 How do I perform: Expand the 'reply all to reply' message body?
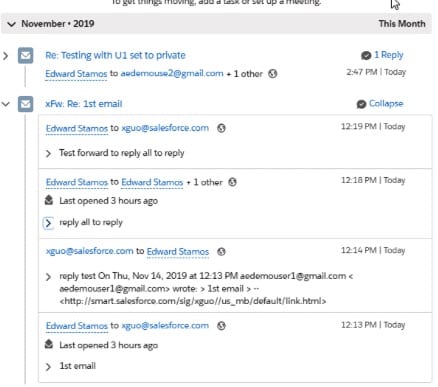(48, 223)
